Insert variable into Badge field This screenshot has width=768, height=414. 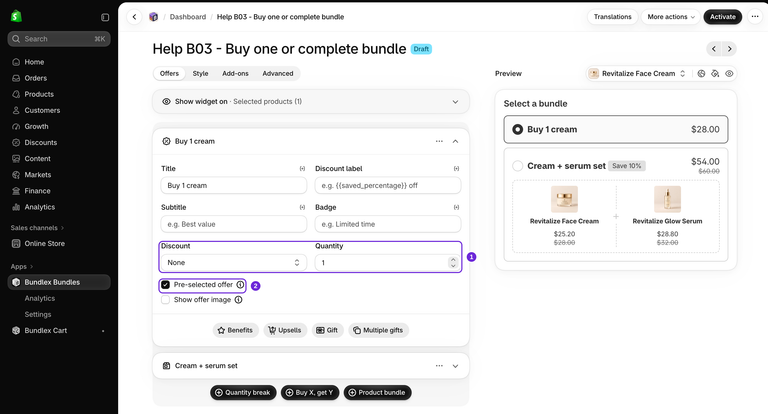(x=456, y=207)
